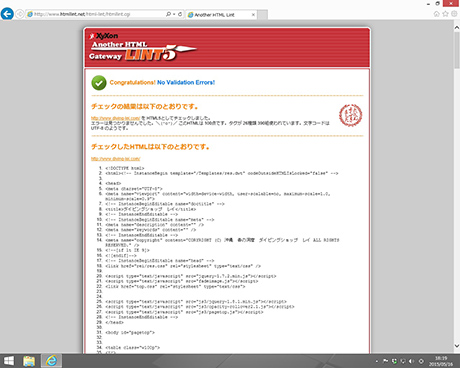Open the volume speaker tray icon
This screenshot has width=460, height=368.
411,361
